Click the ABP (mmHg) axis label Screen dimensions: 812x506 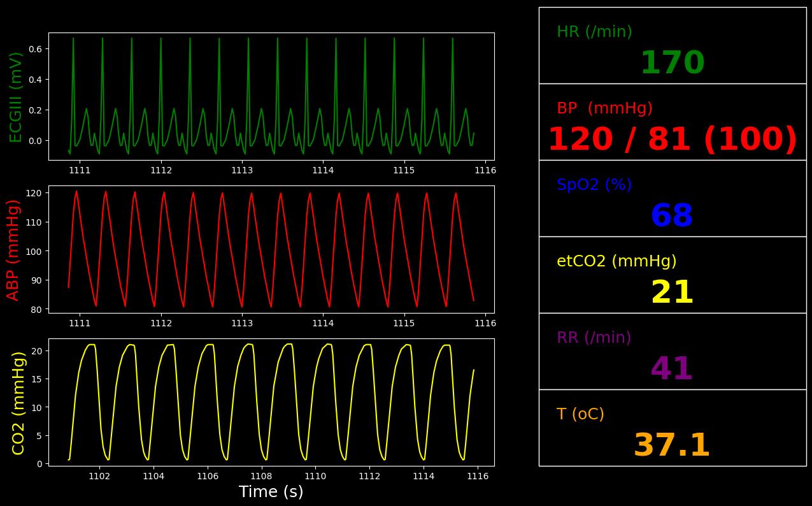tap(13, 250)
